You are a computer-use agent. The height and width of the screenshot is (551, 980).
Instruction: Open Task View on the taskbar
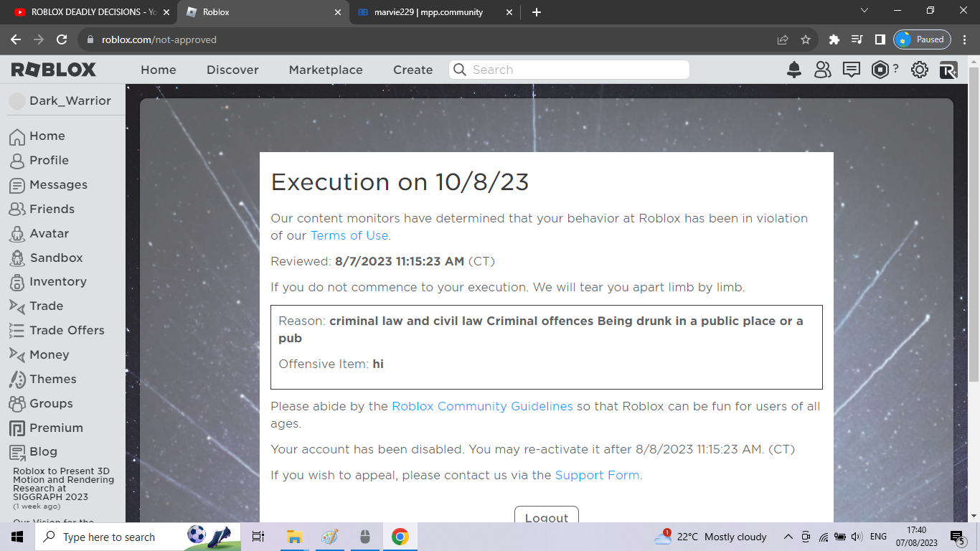(258, 537)
